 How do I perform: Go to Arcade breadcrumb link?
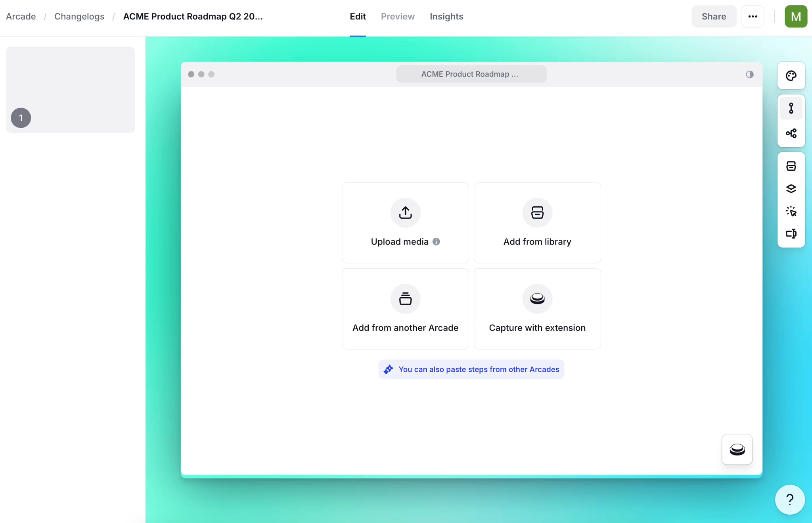pos(21,16)
